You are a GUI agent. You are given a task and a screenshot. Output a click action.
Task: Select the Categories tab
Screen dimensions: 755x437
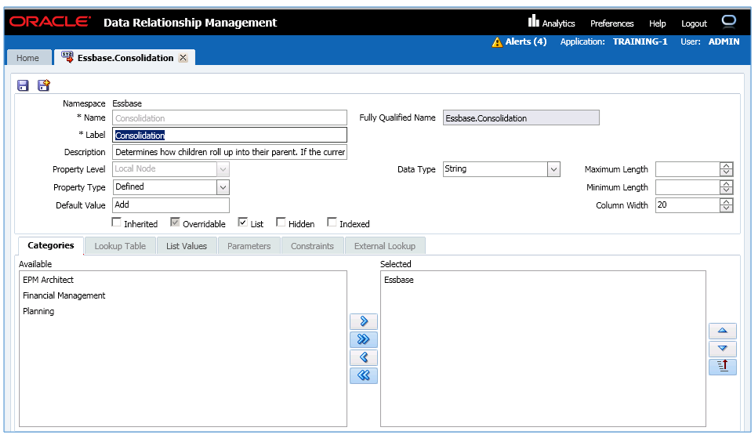point(51,245)
